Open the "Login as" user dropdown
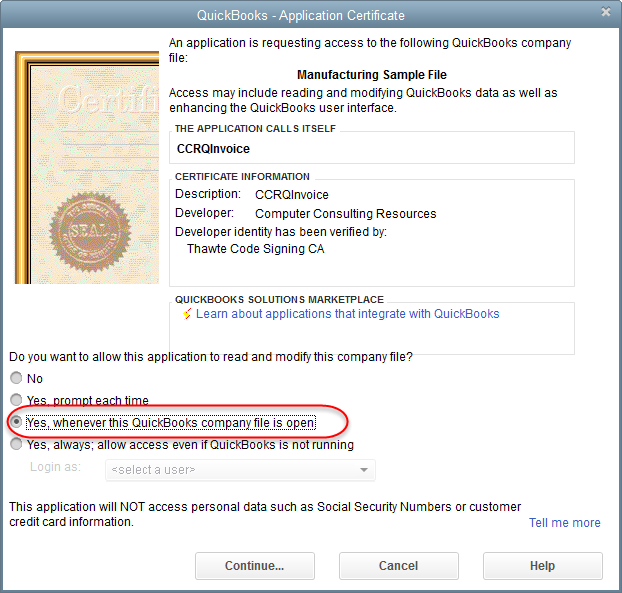622x593 pixels. 240,470
